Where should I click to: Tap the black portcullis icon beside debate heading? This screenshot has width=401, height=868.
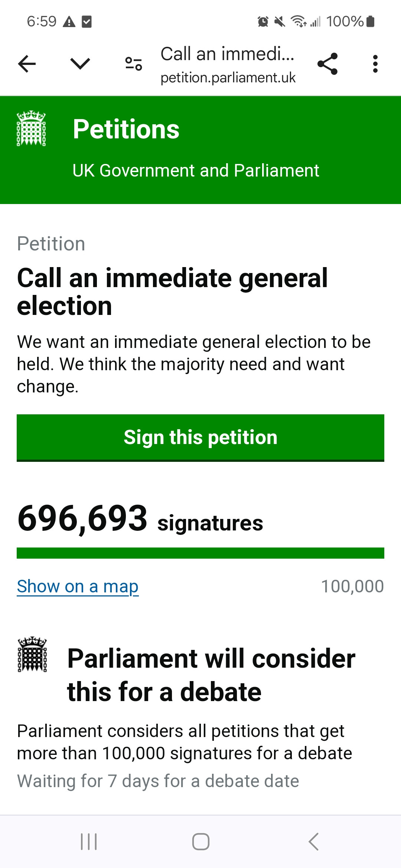point(32,654)
